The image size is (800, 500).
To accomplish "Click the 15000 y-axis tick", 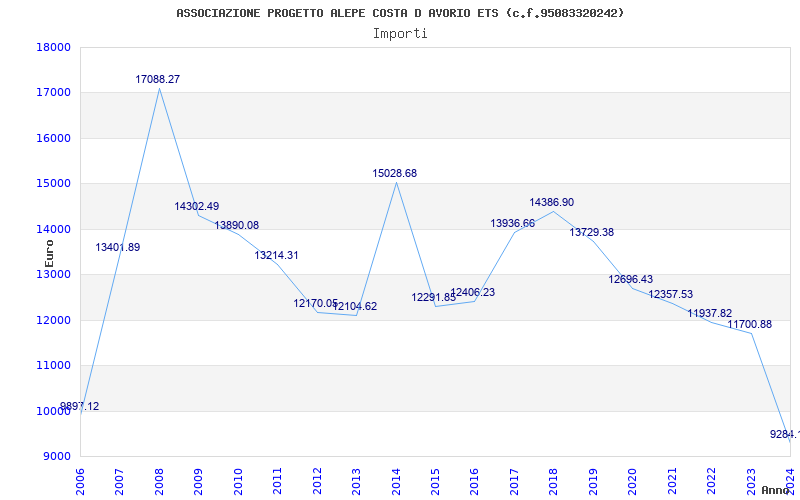I will (53, 184).
